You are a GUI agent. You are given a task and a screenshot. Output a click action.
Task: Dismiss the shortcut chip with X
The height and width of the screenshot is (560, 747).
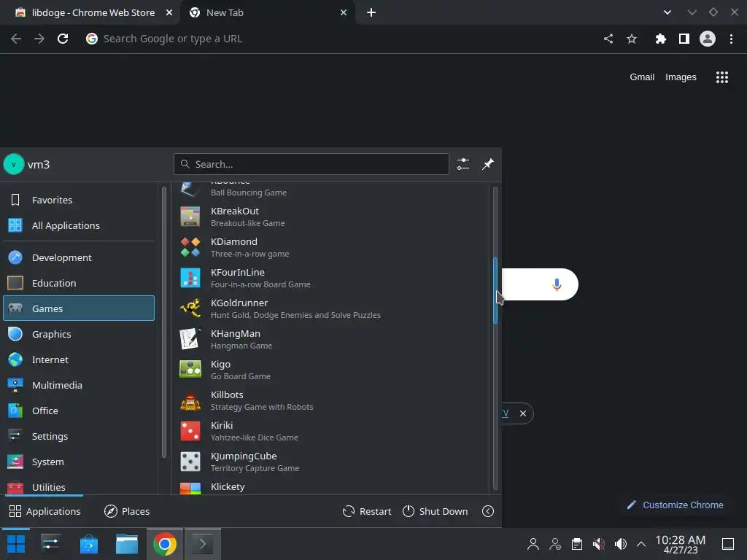(x=522, y=413)
